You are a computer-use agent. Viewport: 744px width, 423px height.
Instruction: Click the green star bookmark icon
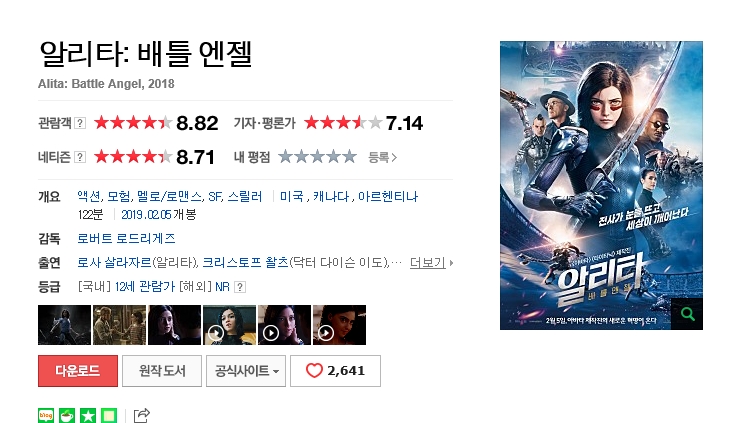tap(88, 415)
